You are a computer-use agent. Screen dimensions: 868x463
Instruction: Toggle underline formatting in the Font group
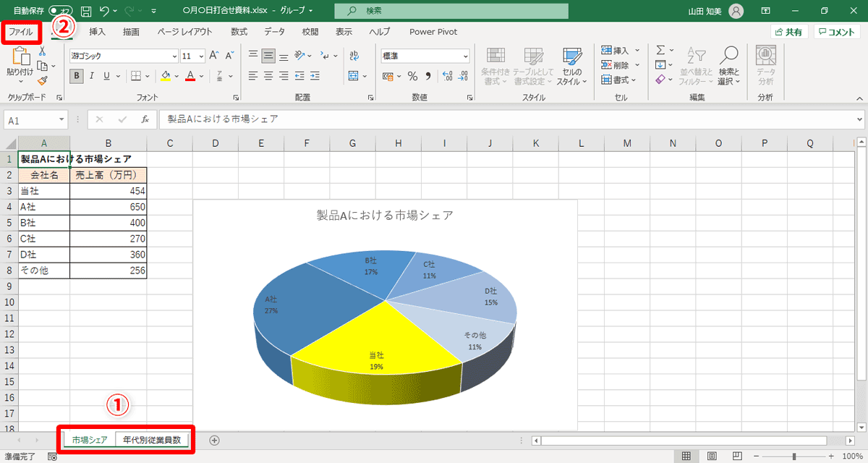pos(106,75)
